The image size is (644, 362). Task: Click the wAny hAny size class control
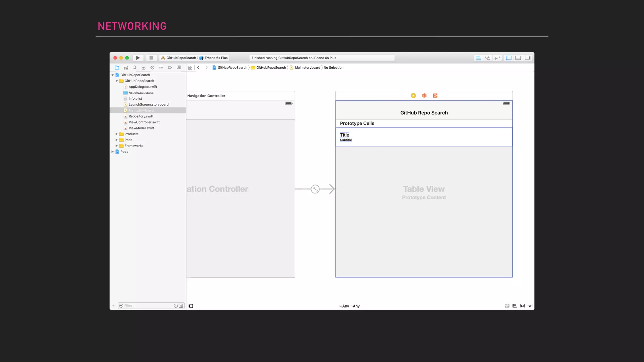point(349,306)
